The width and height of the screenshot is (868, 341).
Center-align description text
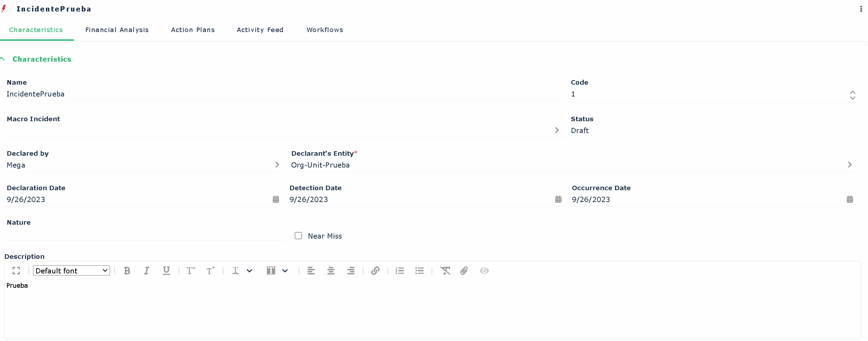[x=331, y=271]
